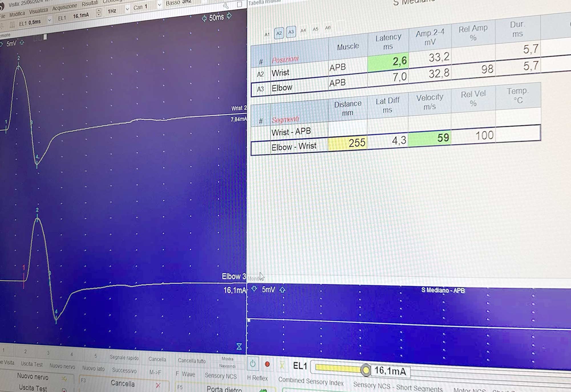Click the wrench settings icon in toolbar
The width and height of the screenshot is (571, 392).
point(226,6)
